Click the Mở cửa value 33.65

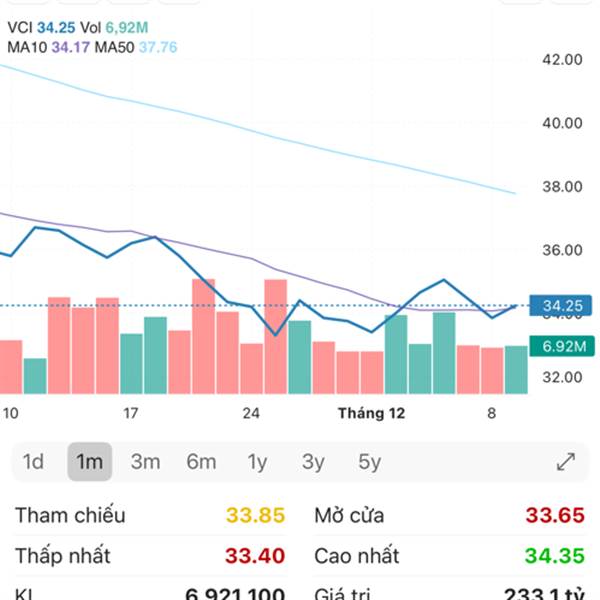point(554,516)
